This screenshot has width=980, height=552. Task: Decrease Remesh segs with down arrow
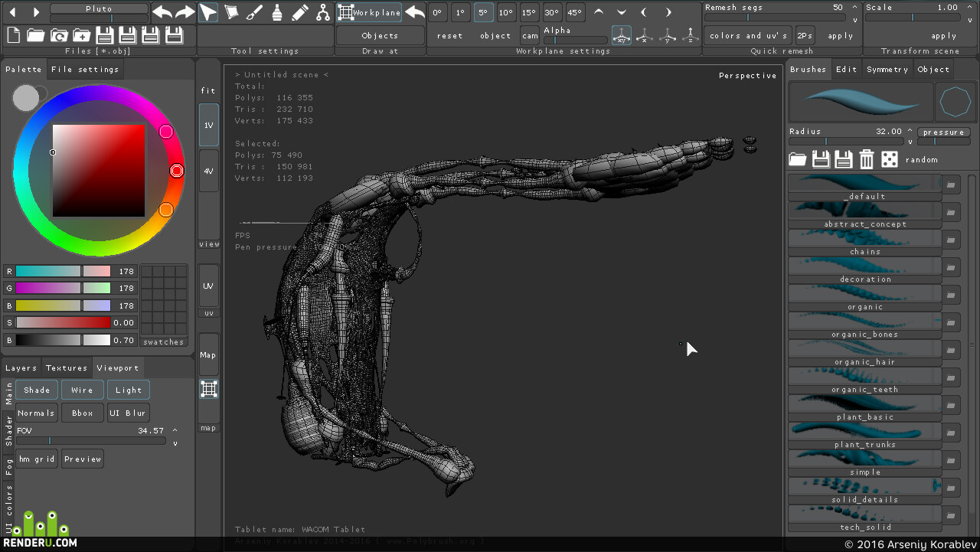pos(855,20)
